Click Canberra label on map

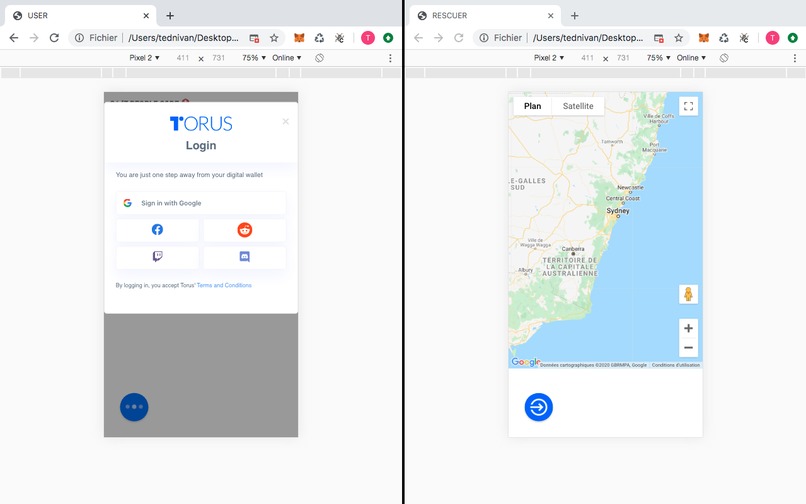[573, 249]
